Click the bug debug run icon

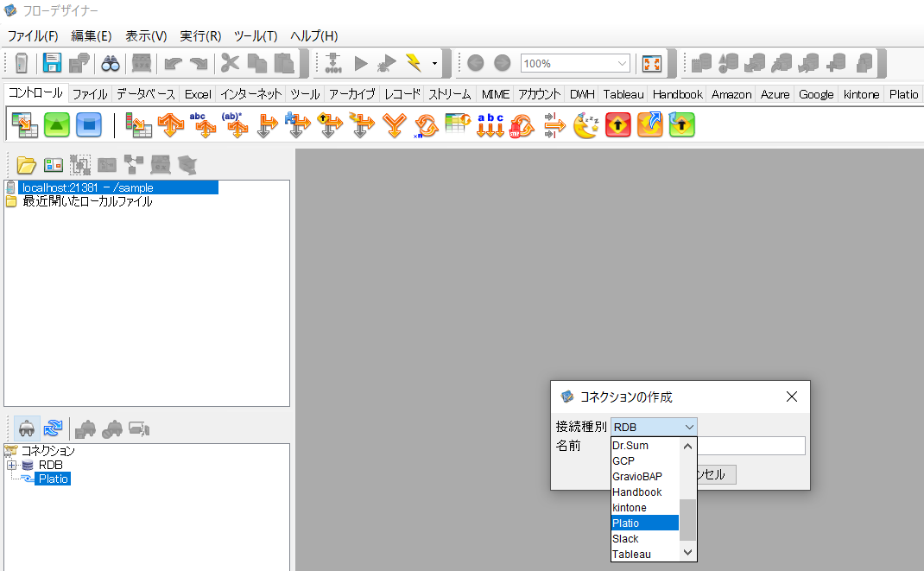[x=387, y=63]
